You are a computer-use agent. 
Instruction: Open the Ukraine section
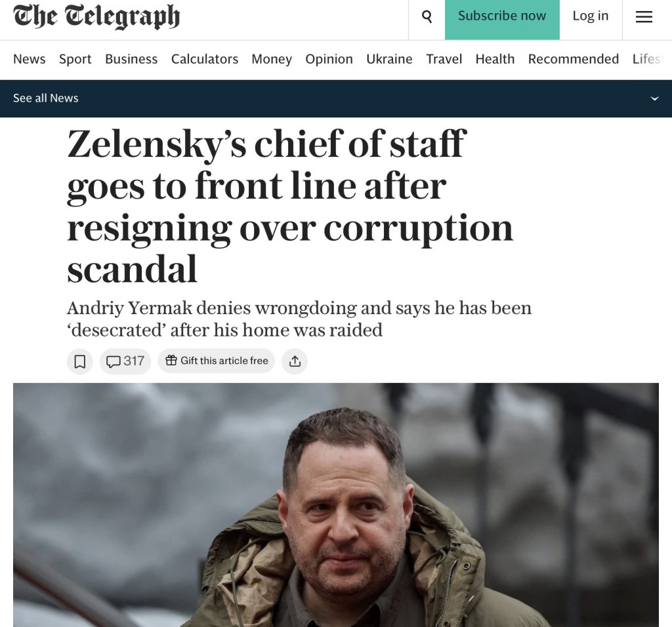tap(389, 59)
